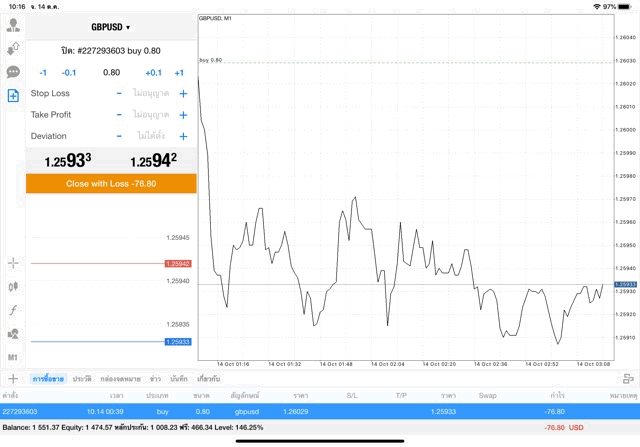640x447 pixels.
Task: Open the Trade arrows icon in sidebar
Action: (13, 49)
